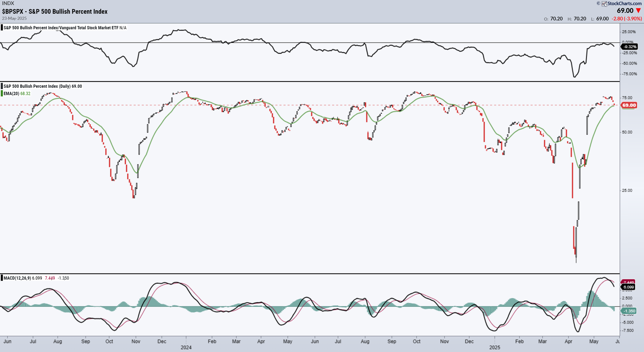Viewport: 644px width, 352px height.
Task: Click the 25.00 price axis label in main panel
Action: [x=627, y=190]
